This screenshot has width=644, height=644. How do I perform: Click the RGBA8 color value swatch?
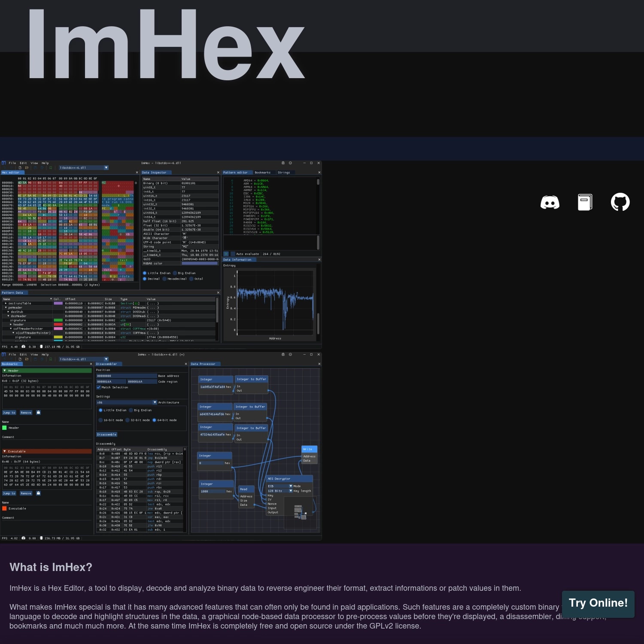pyautogui.click(x=200, y=264)
